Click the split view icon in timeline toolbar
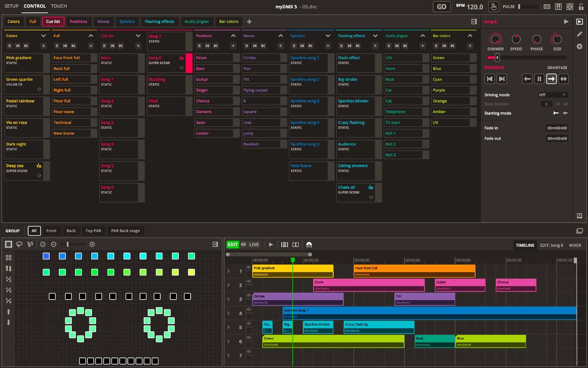This screenshot has width=588, height=368. pos(296,245)
